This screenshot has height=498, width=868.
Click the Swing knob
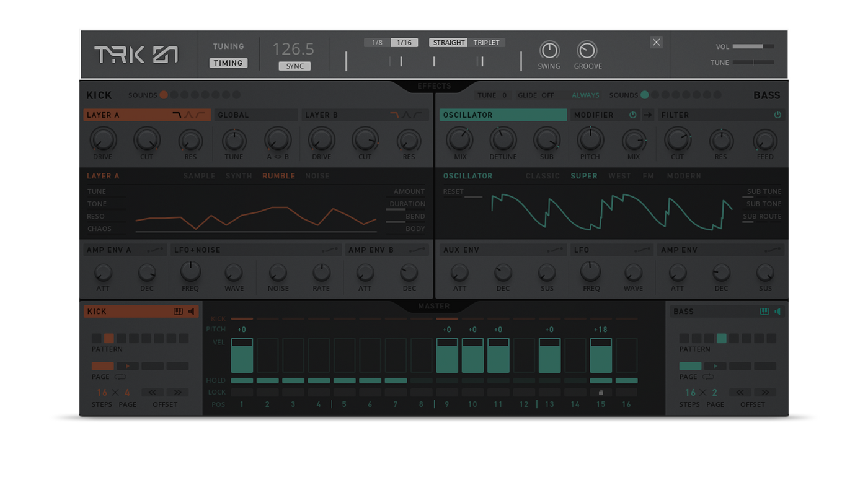tap(549, 50)
